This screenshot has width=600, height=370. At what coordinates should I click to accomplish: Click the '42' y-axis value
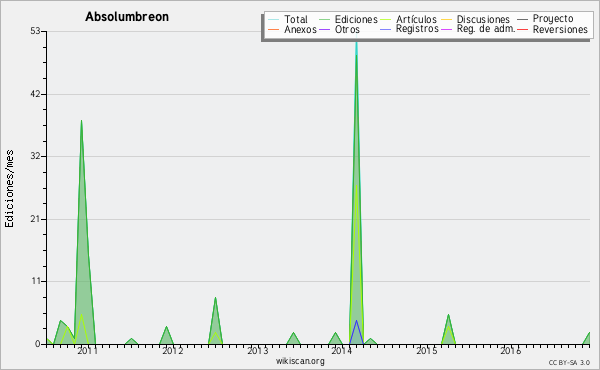tap(36, 94)
